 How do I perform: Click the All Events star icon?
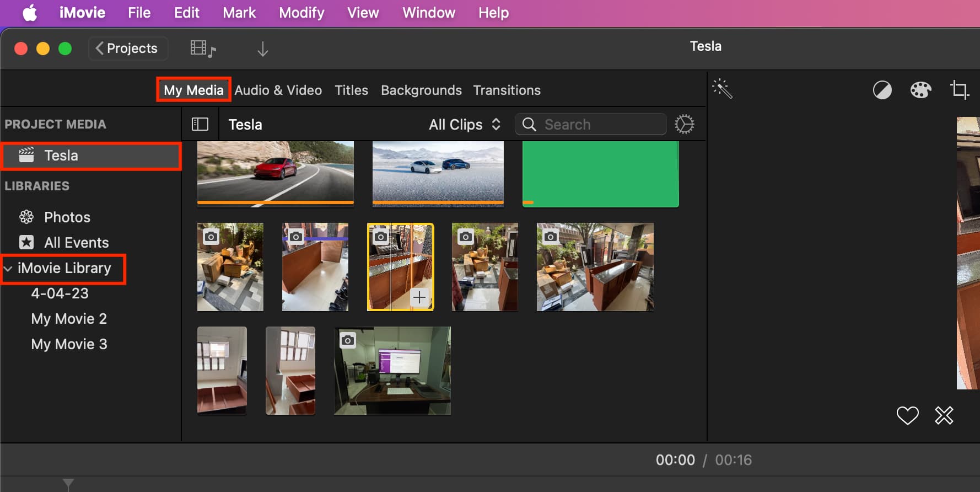[x=26, y=242]
